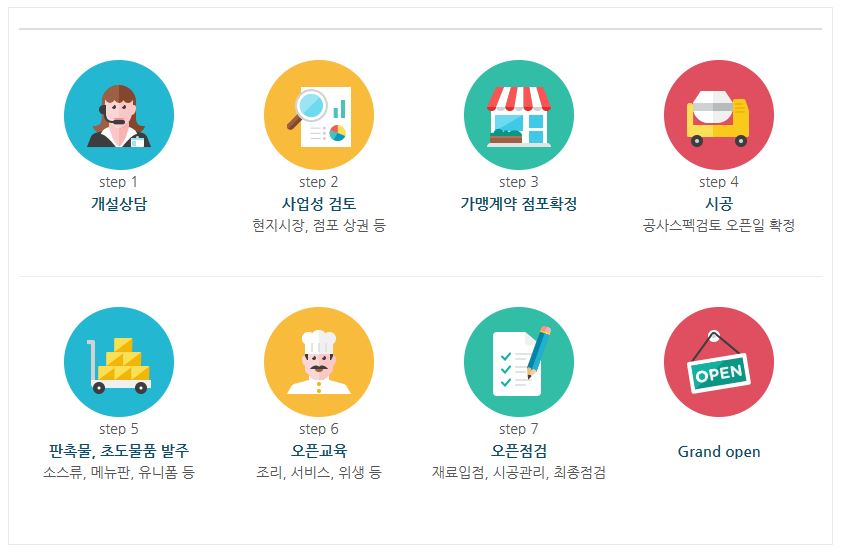Select the 오픈점검 step title

(x=519, y=450)
